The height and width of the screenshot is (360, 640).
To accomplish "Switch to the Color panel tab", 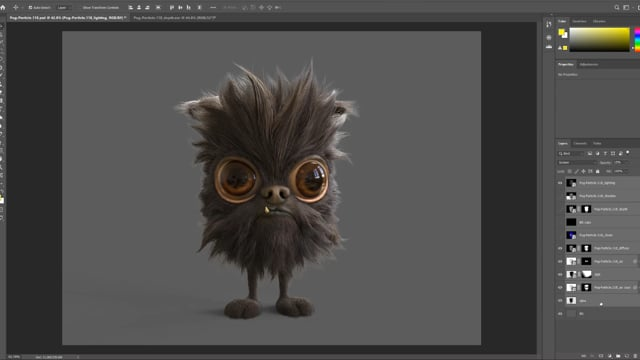I will coord(562,21).
